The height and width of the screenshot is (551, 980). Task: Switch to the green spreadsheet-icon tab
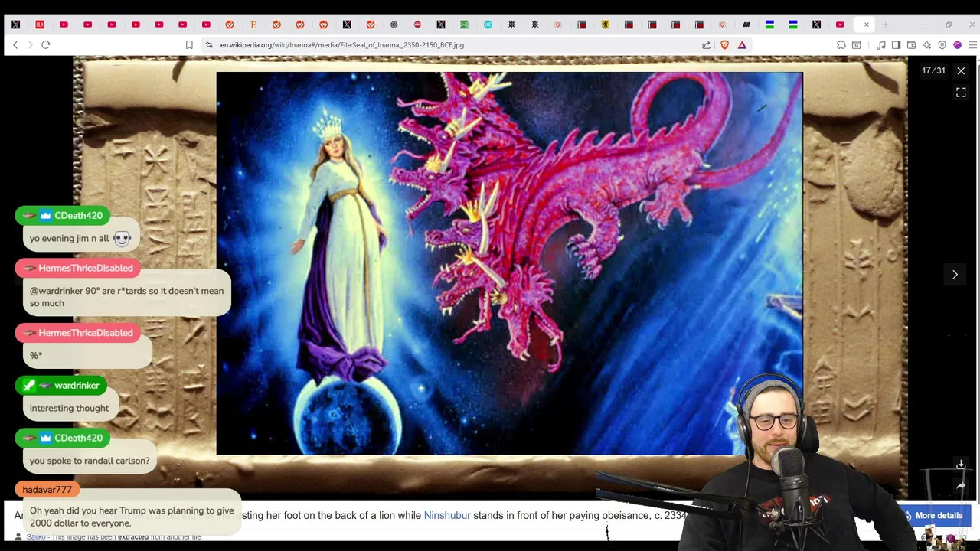pos(464,24)
